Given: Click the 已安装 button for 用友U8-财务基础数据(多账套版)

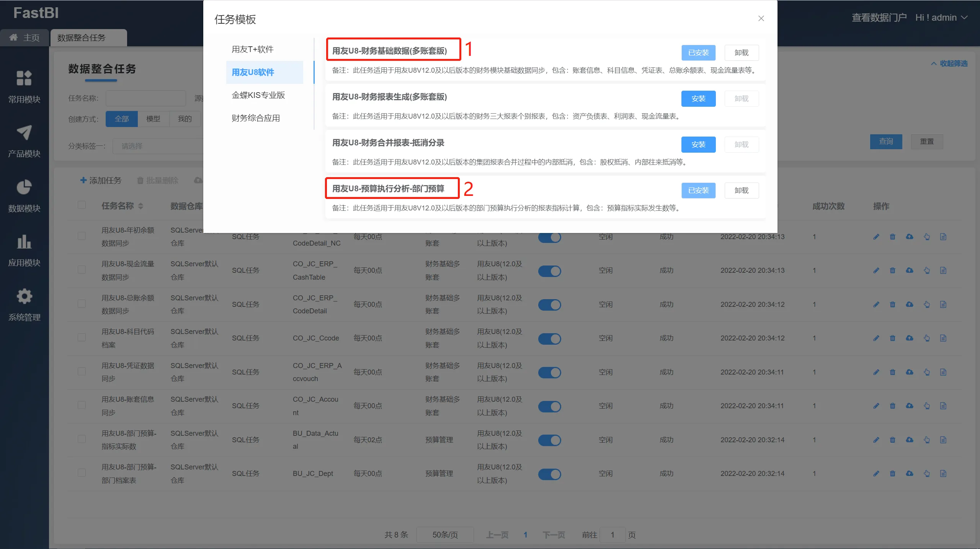Looking at the screenshot, I should 698,53.
